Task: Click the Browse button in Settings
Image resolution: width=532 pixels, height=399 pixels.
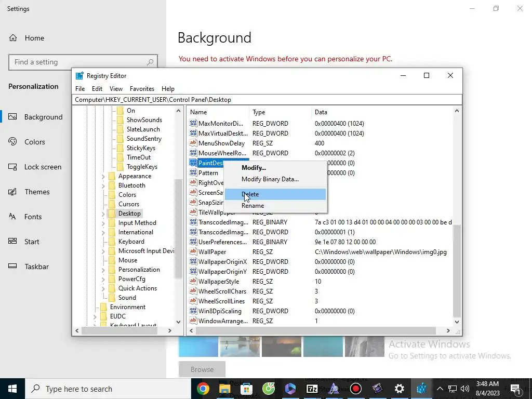Action: [202, 369]
